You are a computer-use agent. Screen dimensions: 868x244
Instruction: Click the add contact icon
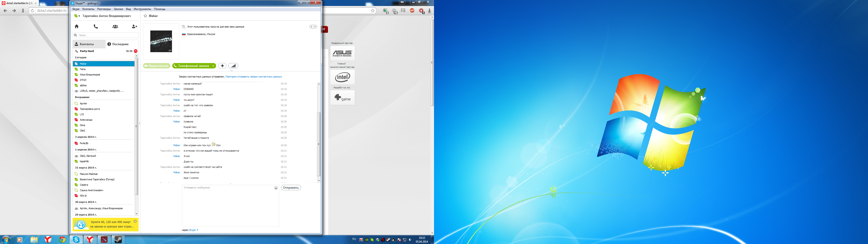[134, 26]
